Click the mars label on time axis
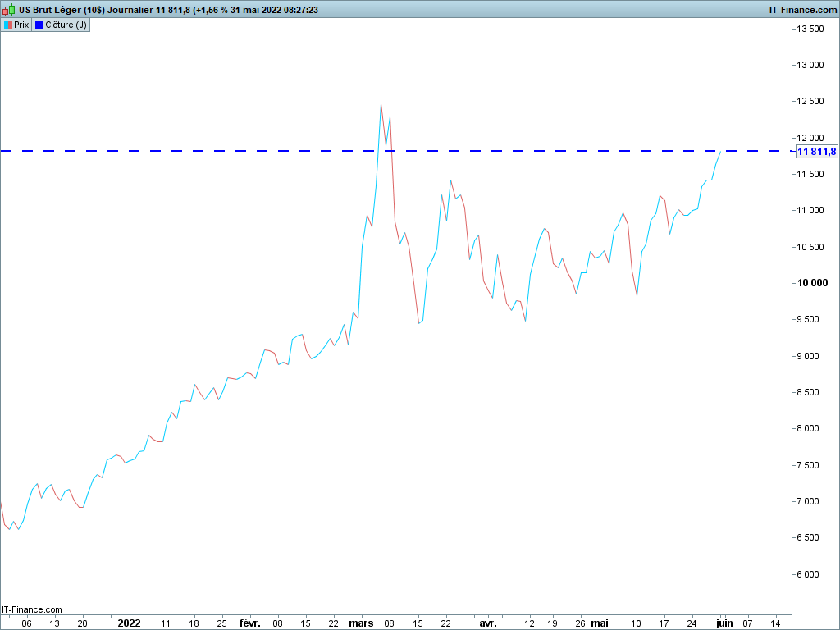The image size is (840, 630). pyautogui.click(x=361, y=623)
